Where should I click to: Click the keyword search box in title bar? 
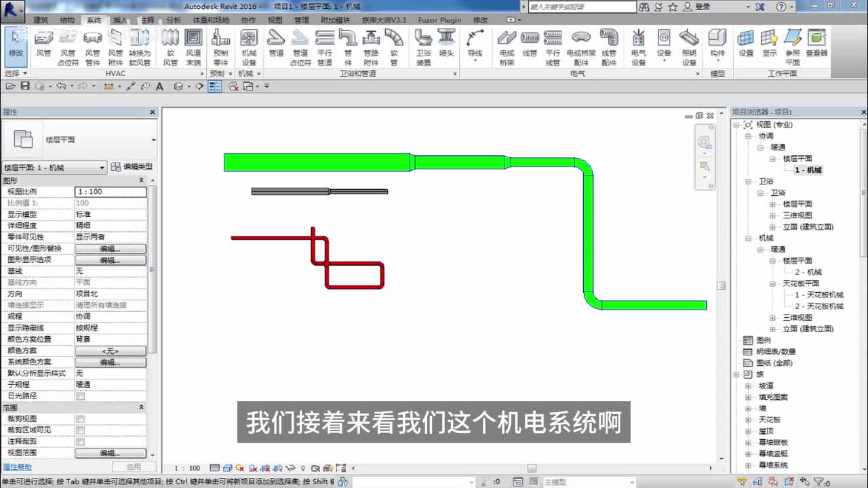pyautogui.click(x=582, y=7)
